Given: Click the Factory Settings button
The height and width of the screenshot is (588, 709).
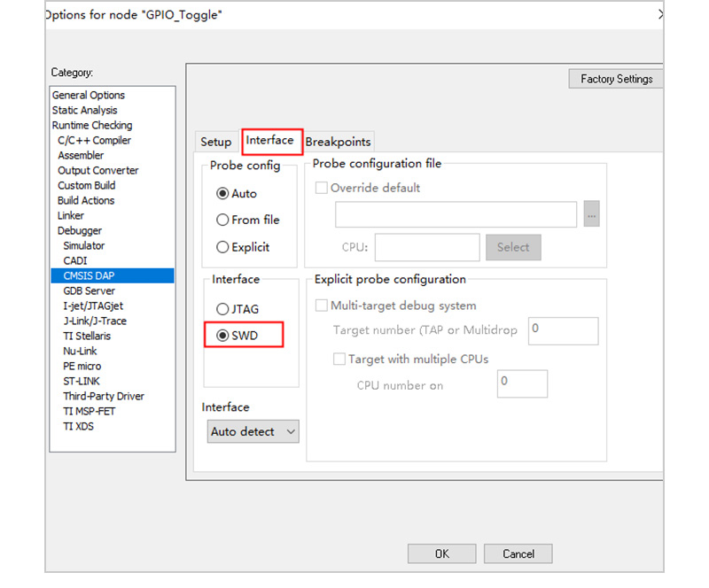Looking at the screenshot, I should [616, 79].
